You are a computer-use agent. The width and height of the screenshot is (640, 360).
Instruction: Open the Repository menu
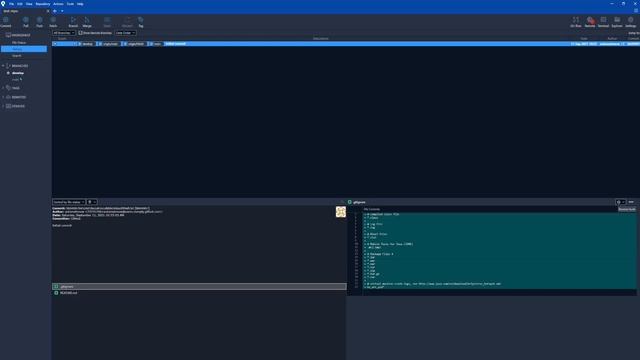click(43, 4)
